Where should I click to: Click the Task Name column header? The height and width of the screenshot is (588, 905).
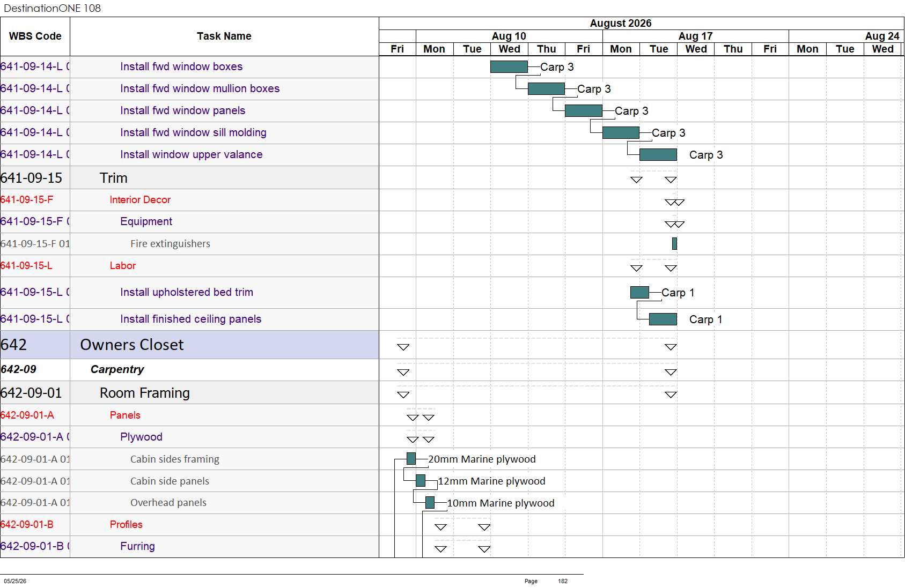pyautogui.click(x=224, y=36)
